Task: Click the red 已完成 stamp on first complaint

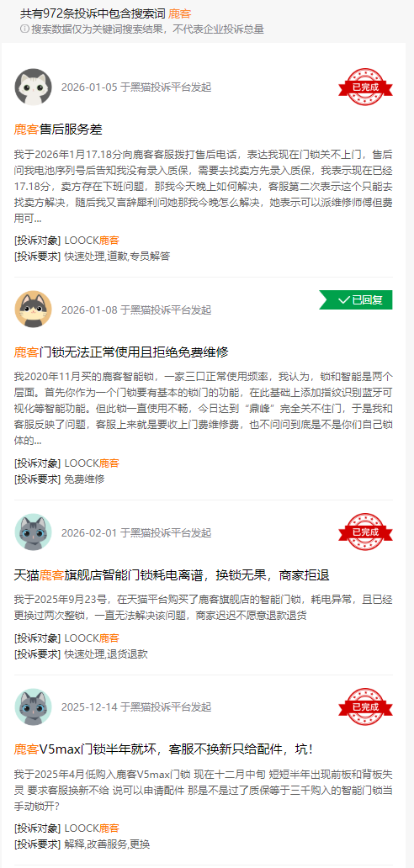Action: [365, 87]
